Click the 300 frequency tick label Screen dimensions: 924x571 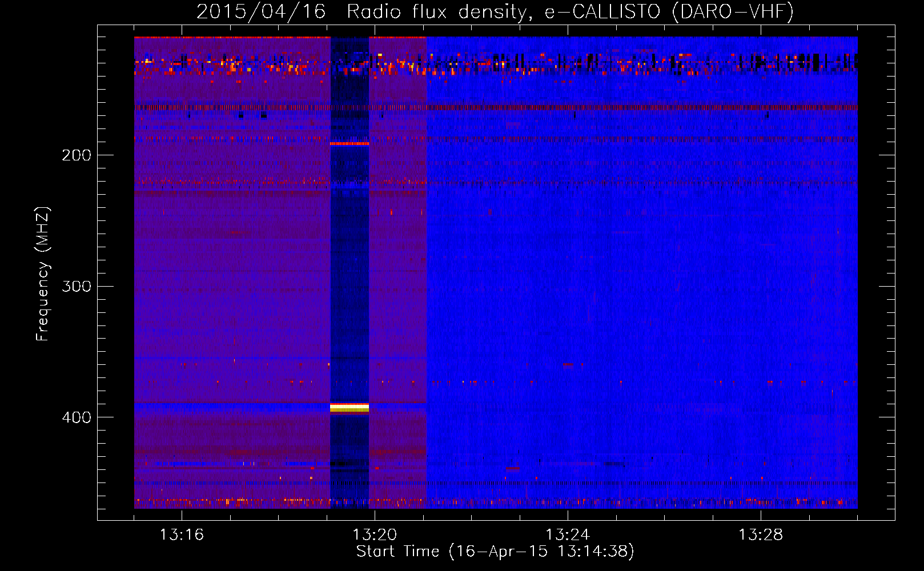click(x=77, y=286)
